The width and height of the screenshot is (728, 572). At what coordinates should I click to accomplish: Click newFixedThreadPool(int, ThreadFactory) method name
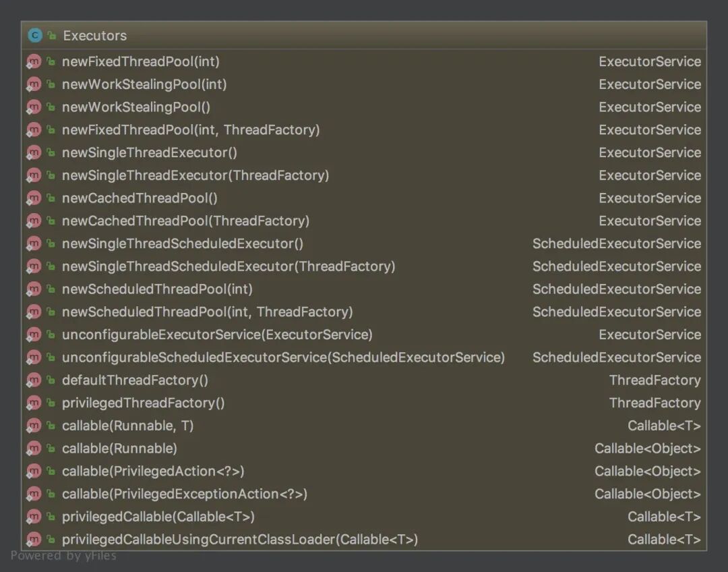click(x=191, y=130)
